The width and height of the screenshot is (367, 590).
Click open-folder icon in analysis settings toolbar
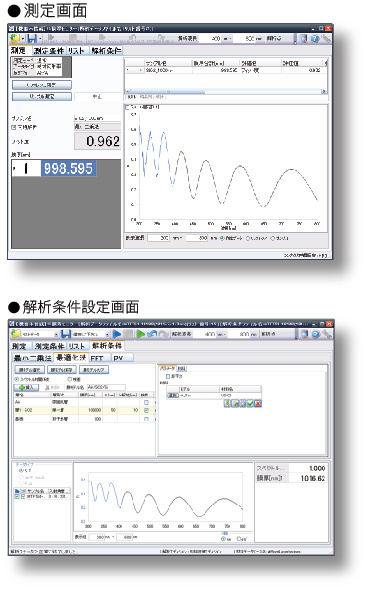pyautogui.click(x=16, y=334)
